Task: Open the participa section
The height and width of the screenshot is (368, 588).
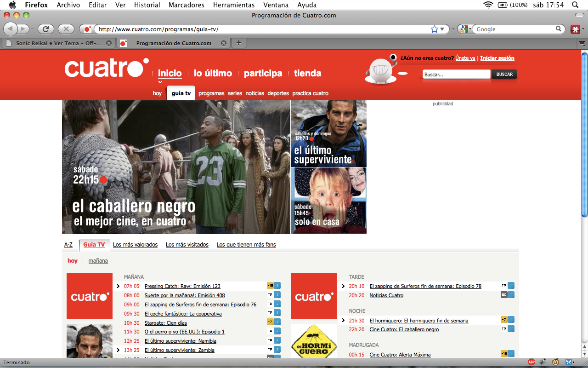Action: [x=263, y=73]
